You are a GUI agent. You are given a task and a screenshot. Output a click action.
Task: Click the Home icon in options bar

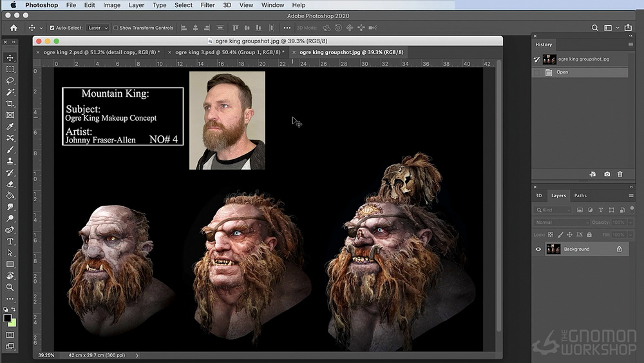14,28
